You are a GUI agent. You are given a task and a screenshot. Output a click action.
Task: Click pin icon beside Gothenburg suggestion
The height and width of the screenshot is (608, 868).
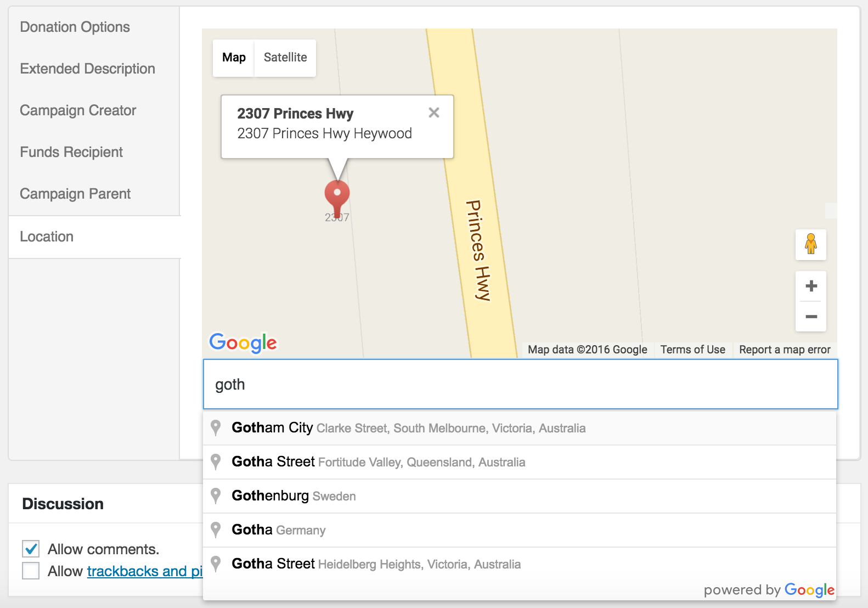coord(216,496)
